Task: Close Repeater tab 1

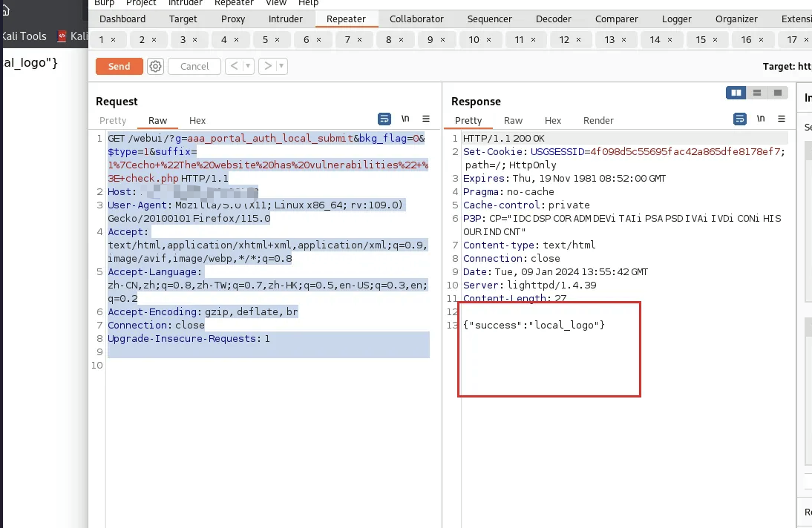Action: [x=113, y=39]
